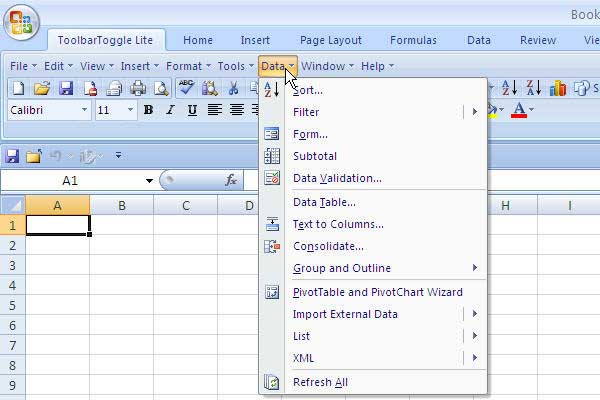
Task: Expand the Name Box dropdown arrow
Action: click(x=149, y=181)
